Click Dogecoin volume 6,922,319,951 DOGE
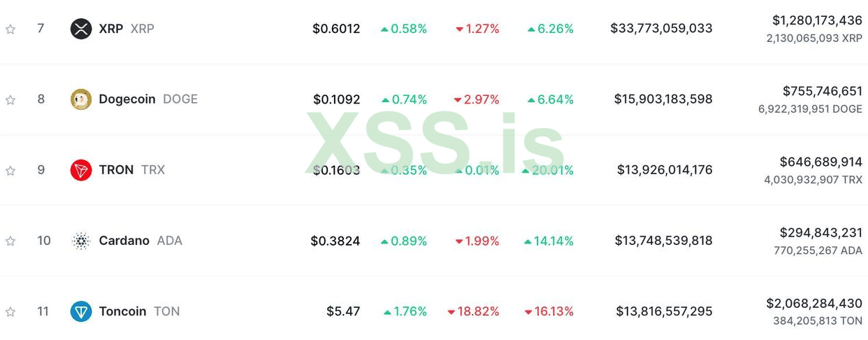The image size is (868, 340). (x=810, y=109)
